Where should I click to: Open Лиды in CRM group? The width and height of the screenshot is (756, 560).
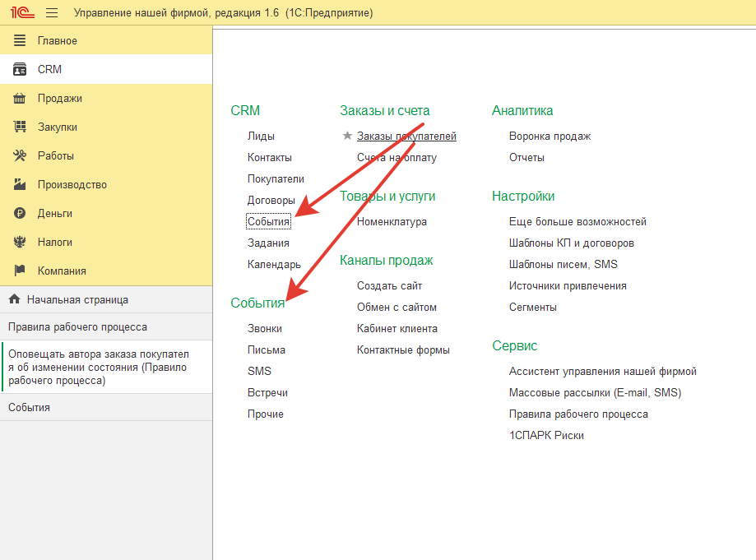261,136
